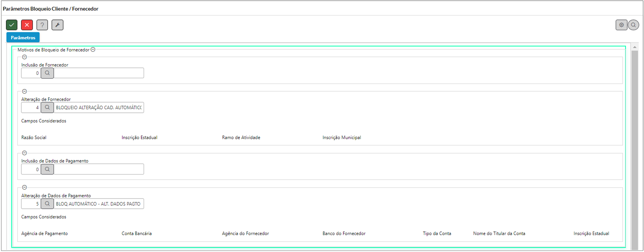Viewport: 644px width, 252px height.
Task: Click Inscrição Estadual in the payment data section
Action: [x=591, y=233]
